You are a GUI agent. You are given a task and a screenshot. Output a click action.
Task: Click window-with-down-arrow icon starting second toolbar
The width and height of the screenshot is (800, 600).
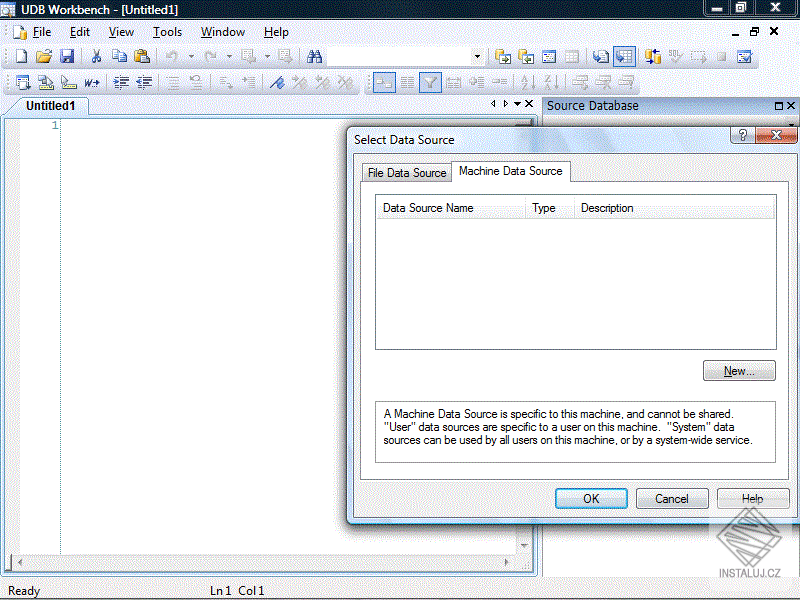point(23,82)
